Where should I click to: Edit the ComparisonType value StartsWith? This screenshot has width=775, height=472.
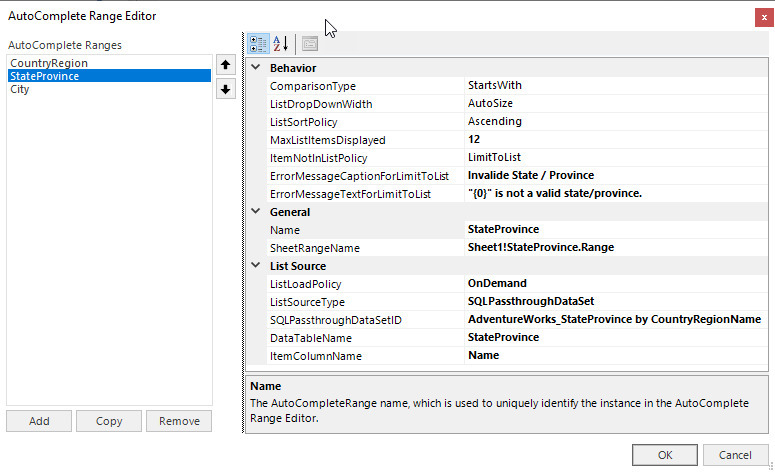tap(616, 86)
